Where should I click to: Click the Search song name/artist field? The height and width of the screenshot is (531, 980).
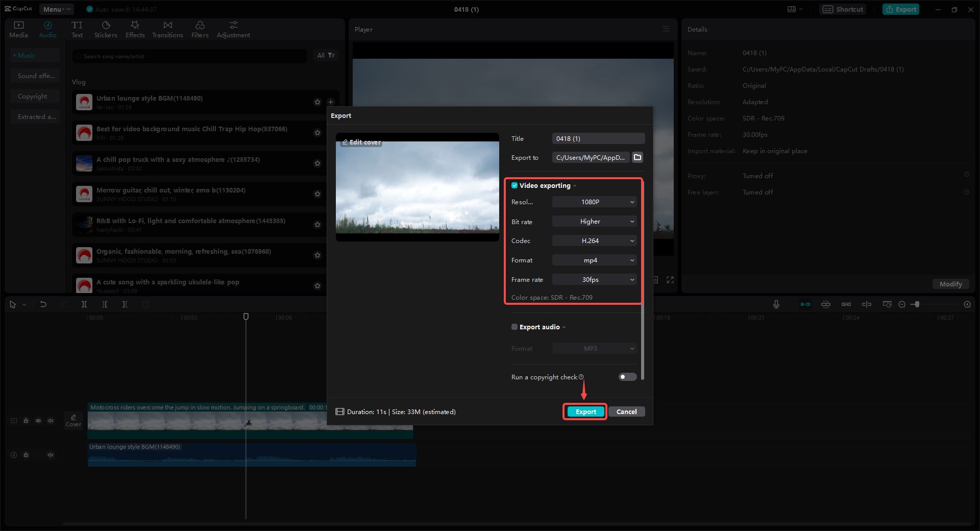tap(189, 56)
